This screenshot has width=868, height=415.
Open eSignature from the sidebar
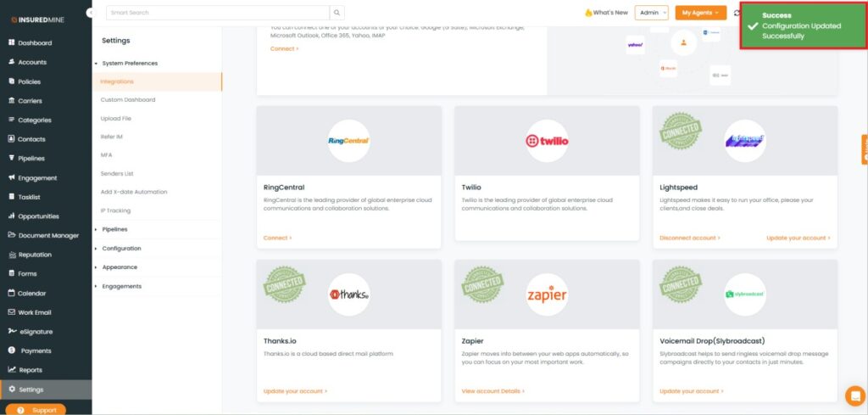(35, 331)
